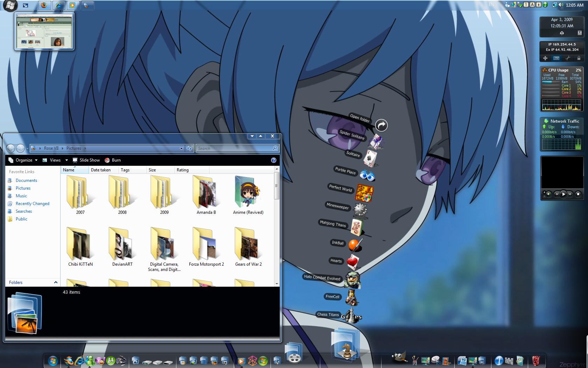Image resolution: width=588 pixels, height=368 pixels.
Task: Open Yahoo Messenger dock icon
Action: click(100, 360)
